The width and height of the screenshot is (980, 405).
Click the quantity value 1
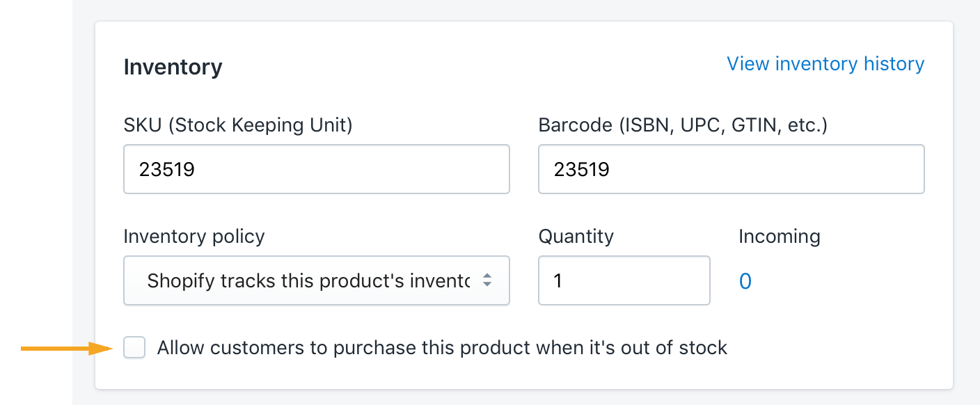click(557, 281)
